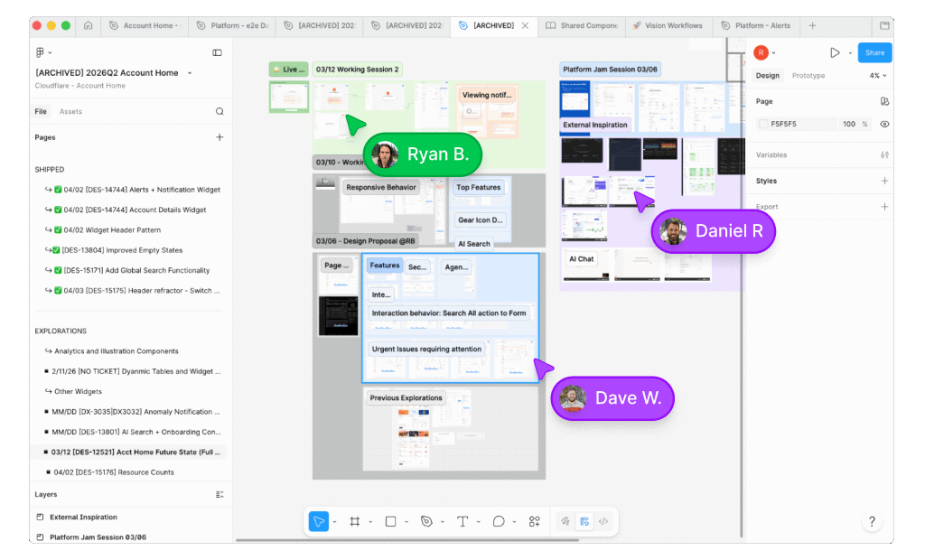Open the page library book icon
The image size is (925, 560).
[x=884, y=101]
